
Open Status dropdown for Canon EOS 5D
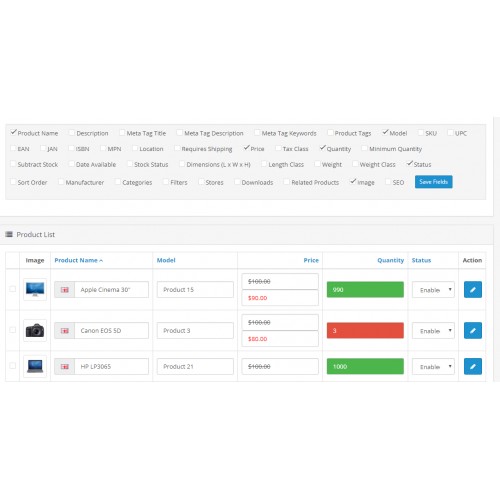433,331
